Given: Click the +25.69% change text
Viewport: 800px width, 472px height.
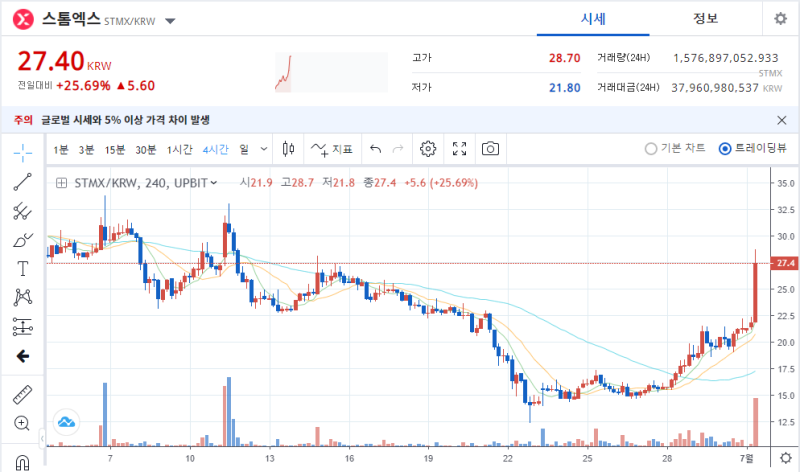Looking at the screenshot, I should tap(83, 86).
